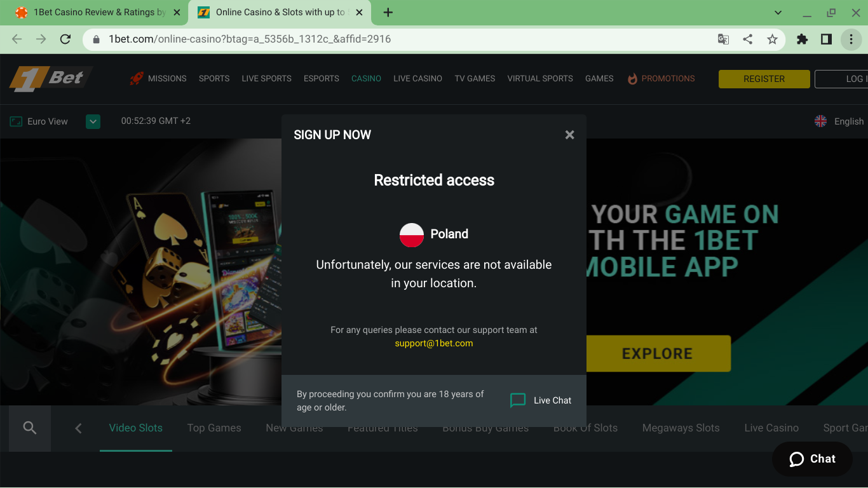Open the TV Games menu item
This screenshot has height=488, width=868.
coord(475,79)
